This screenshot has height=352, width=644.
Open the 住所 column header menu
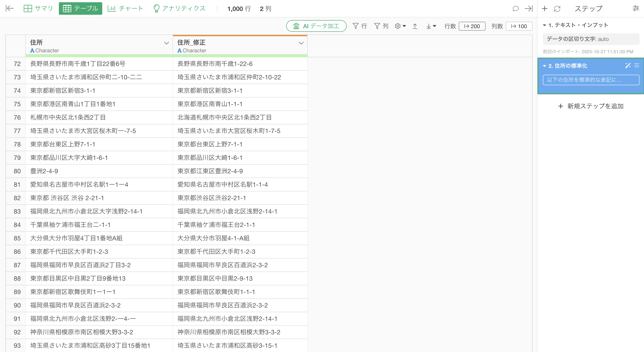pos(166,43)
